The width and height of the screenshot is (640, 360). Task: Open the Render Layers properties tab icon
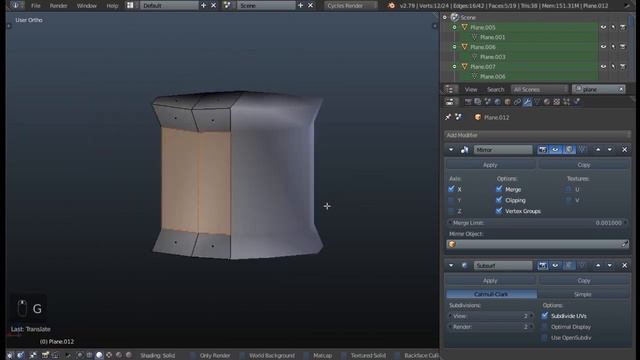[478, 102]
